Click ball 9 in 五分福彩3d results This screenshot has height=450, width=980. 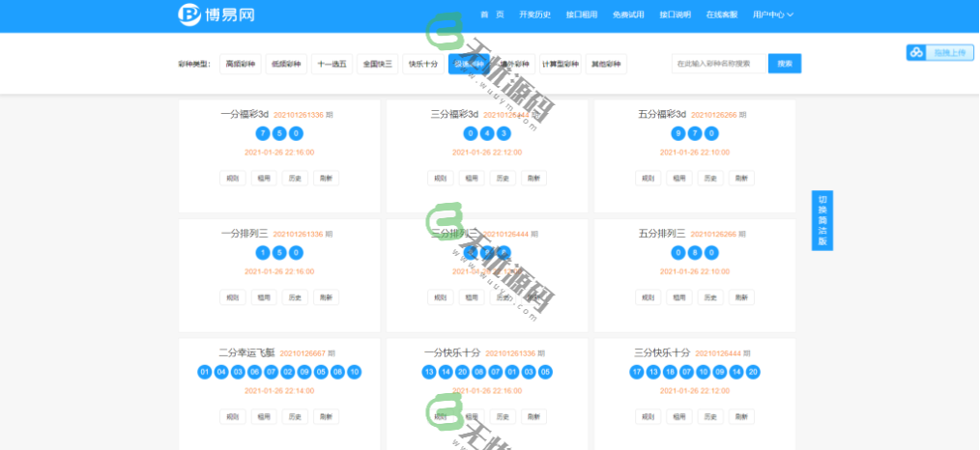(679, 133)
